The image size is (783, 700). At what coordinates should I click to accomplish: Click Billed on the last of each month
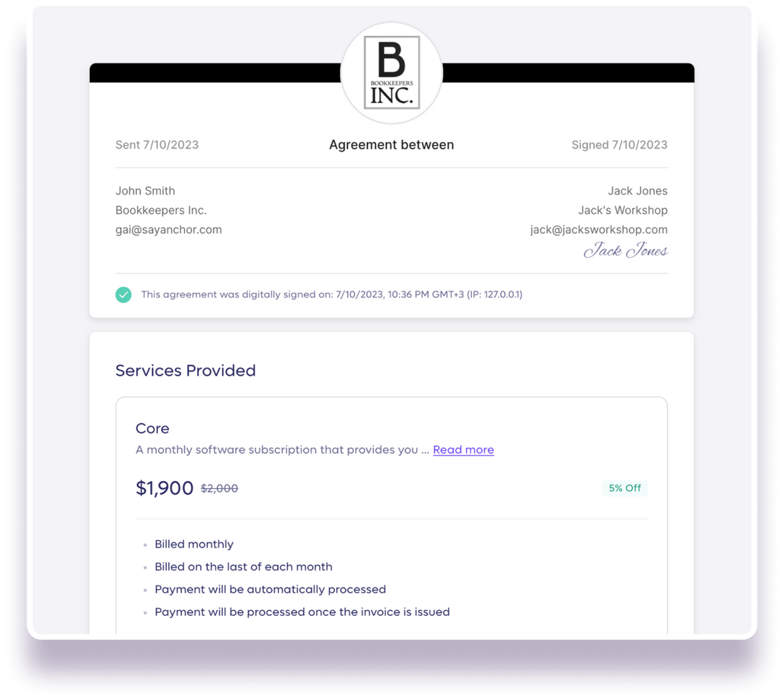click(243, 567)
